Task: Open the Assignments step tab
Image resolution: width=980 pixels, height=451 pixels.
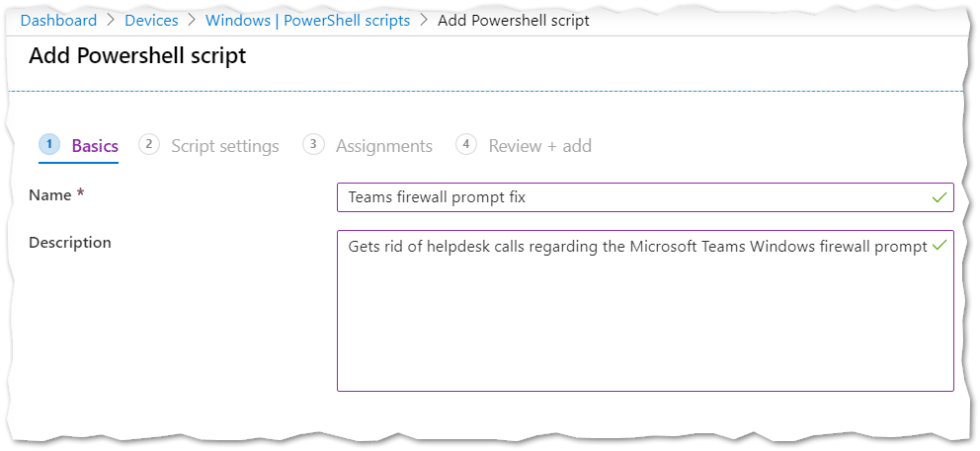Action: (383, 146)
